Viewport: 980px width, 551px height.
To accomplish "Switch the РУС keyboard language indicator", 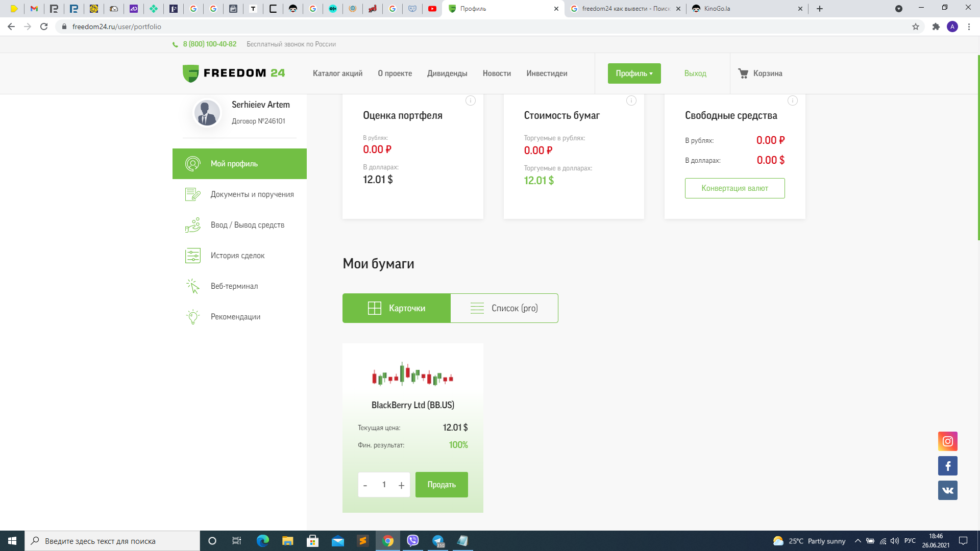I will [910, 541].
